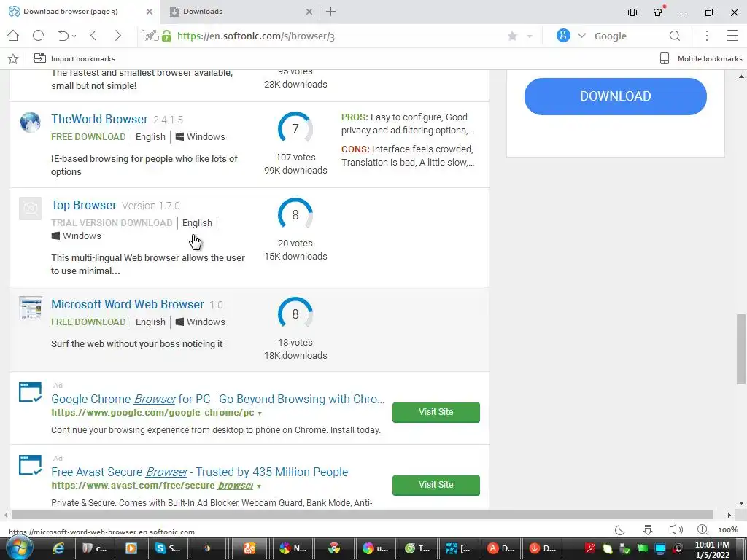Open the Windows Start button
747x560 pixels.
point(19,548)
